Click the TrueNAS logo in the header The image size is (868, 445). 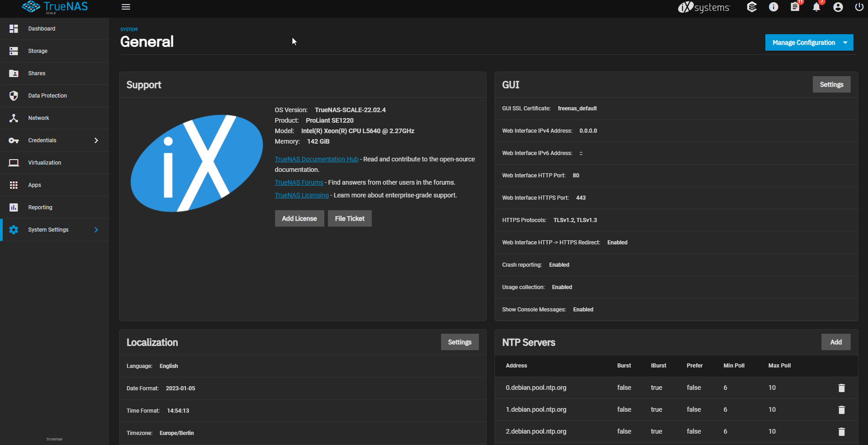click(x=55, y=7)
